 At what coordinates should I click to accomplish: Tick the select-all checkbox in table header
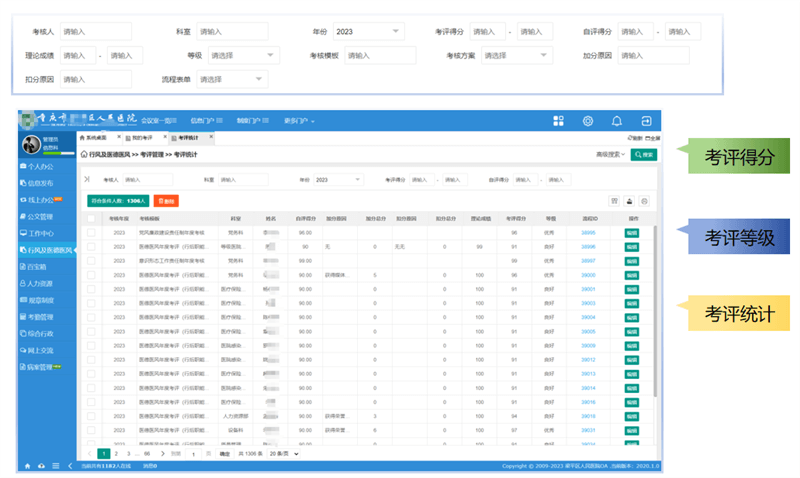[91, 218]
